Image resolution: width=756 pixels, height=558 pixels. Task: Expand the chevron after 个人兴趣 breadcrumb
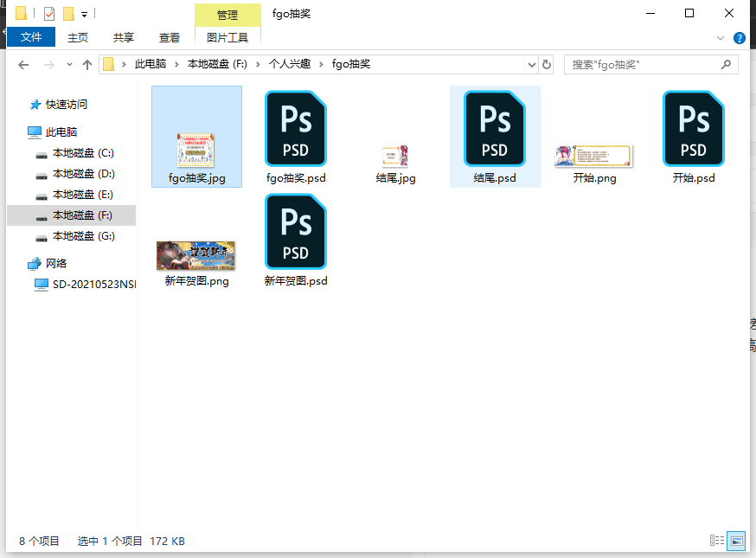(x=321, y=65)
